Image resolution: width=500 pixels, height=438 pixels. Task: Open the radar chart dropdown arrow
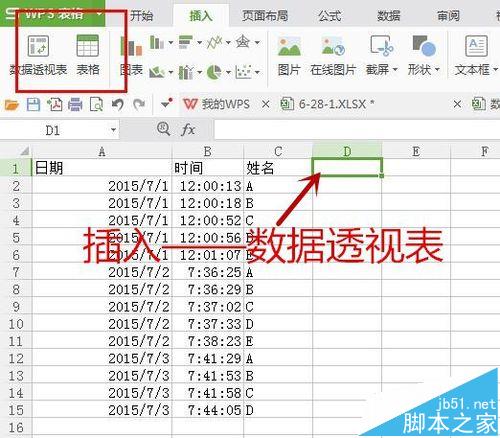[257, 43]
